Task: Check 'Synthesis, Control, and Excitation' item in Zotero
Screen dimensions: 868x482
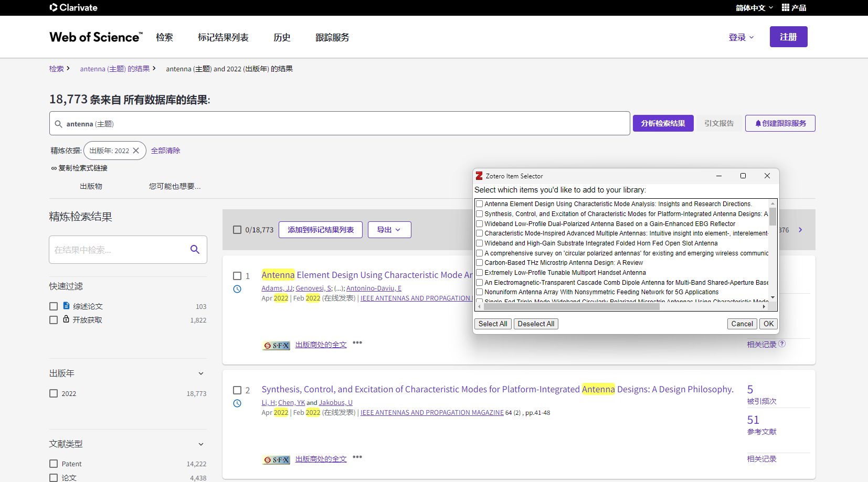Action: 479,214
